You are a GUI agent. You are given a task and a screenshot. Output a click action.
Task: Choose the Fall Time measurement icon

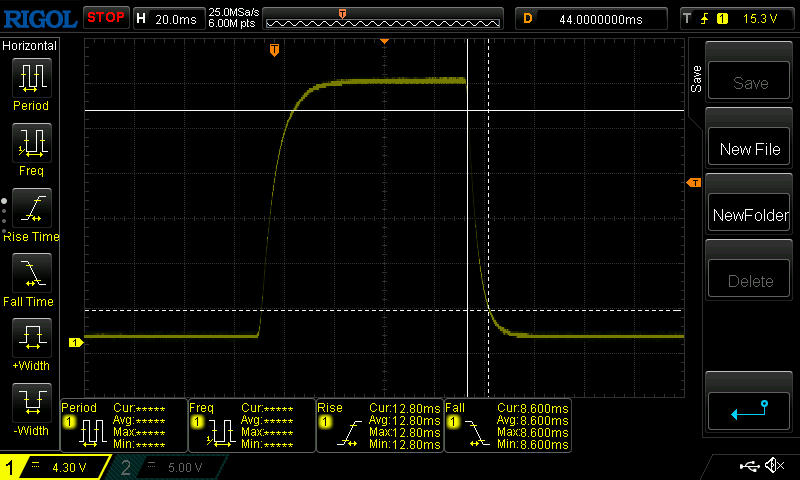[x=30, y=275]
